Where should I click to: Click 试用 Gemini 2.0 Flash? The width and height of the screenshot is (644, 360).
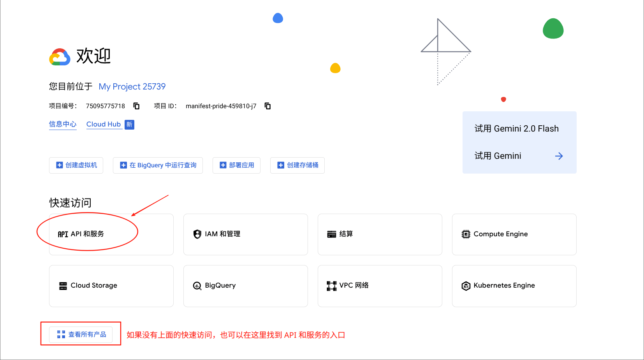point(517,128)
